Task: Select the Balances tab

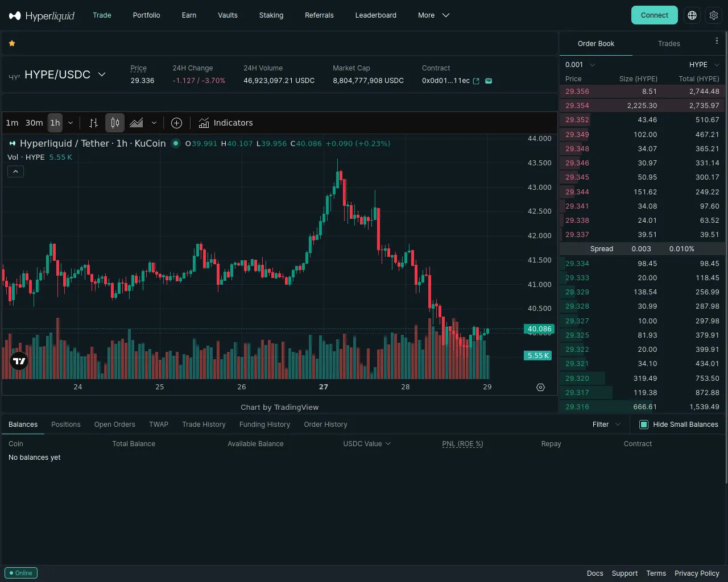Action: point(23,425)
